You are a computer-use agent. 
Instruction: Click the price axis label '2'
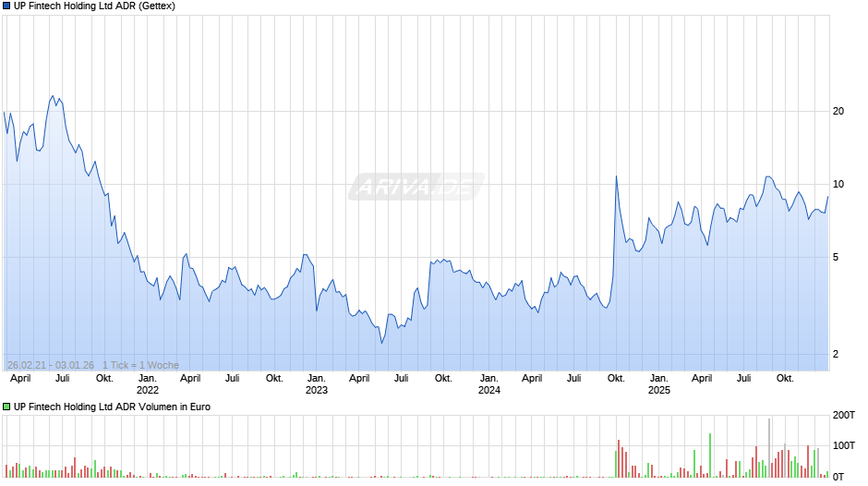click(836, 354)
